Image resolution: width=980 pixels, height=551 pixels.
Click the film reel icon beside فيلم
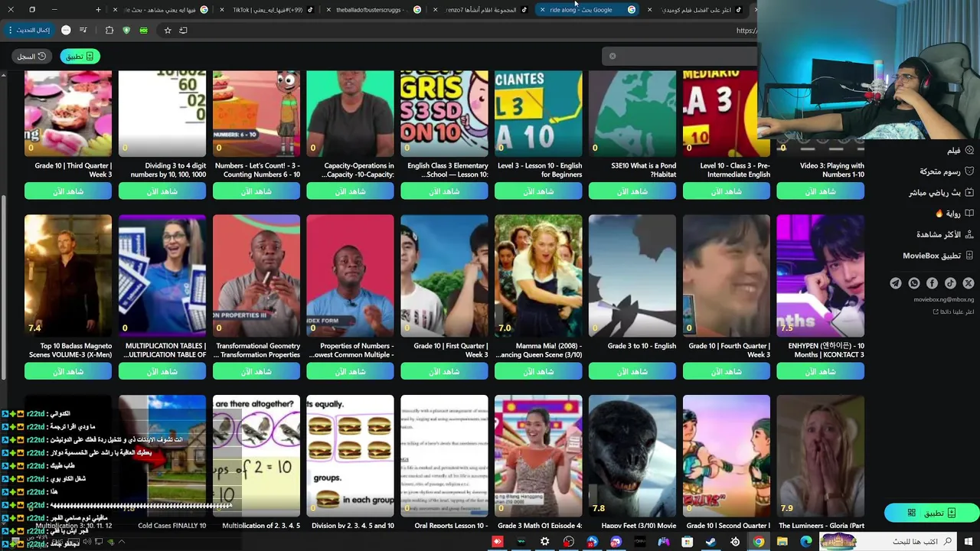[x=969, y=151]
